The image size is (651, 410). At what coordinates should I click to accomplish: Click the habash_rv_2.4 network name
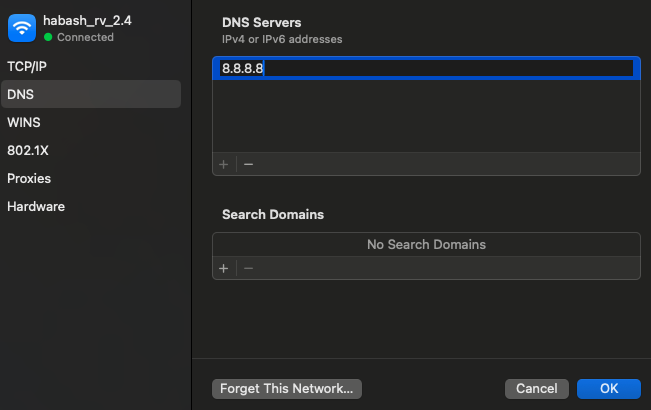(x=87, y=21)
